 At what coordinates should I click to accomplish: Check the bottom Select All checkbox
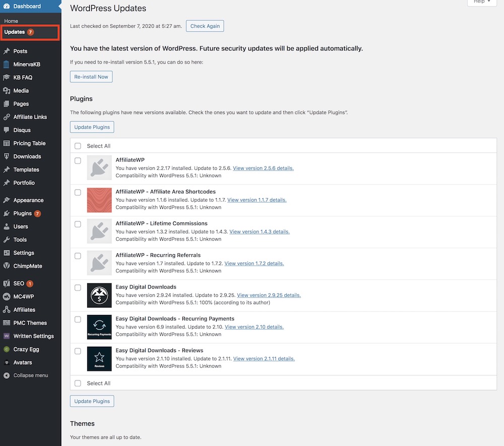click(78, 383)
